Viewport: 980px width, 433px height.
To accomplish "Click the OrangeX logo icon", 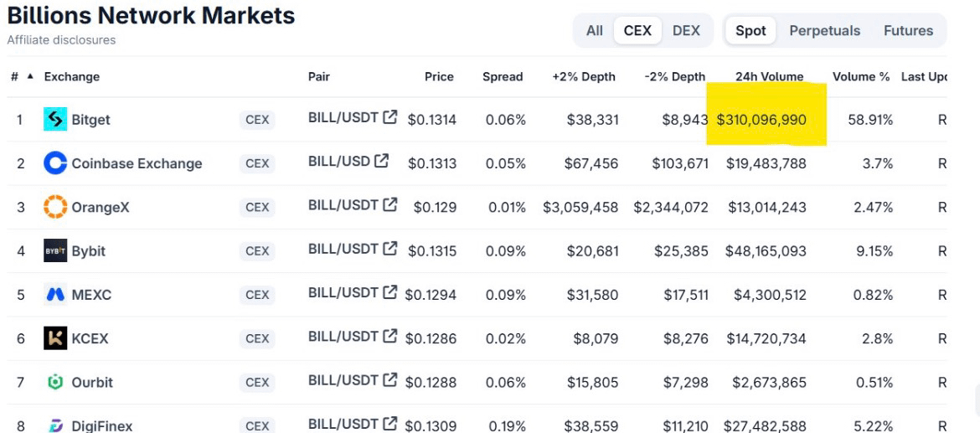I will 55,207.
